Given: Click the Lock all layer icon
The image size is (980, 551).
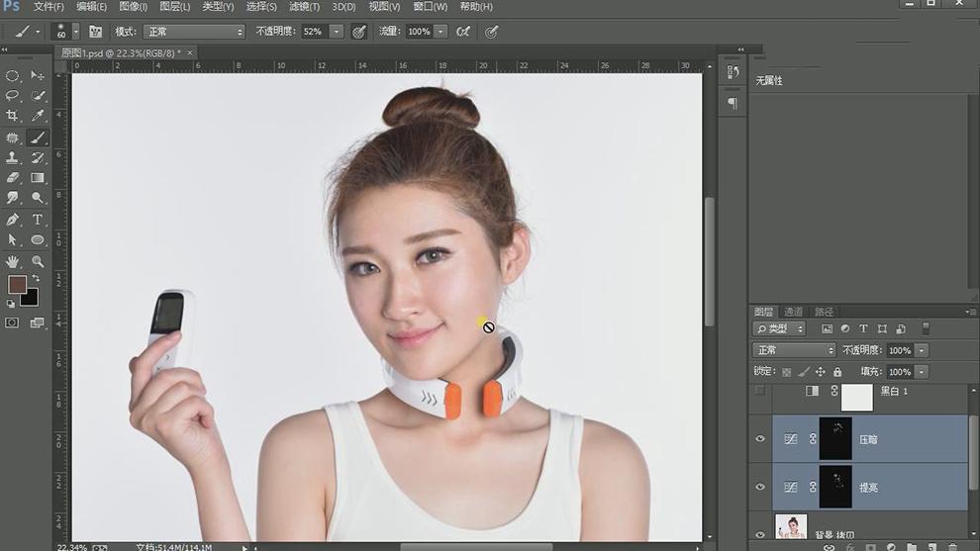Looking at the screenshot, I should point(837,372).
